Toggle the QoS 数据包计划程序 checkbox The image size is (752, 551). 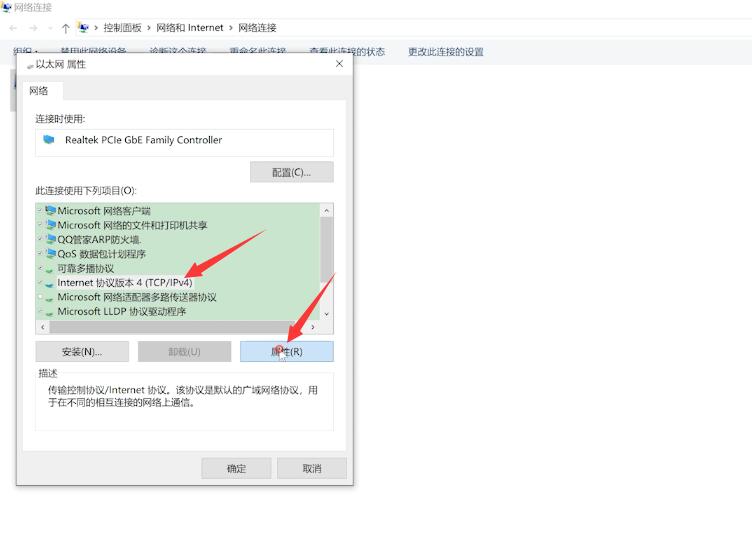(40, 254)
